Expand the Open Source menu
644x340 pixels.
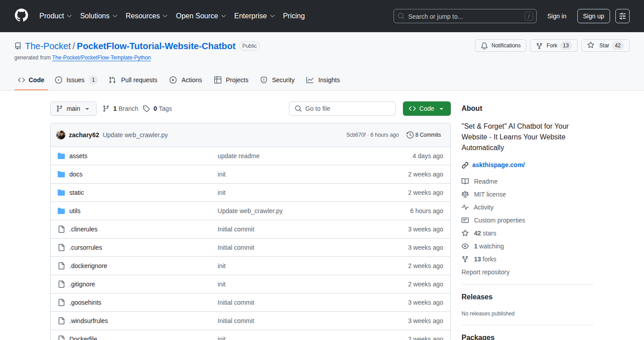[x=201, y=16]
